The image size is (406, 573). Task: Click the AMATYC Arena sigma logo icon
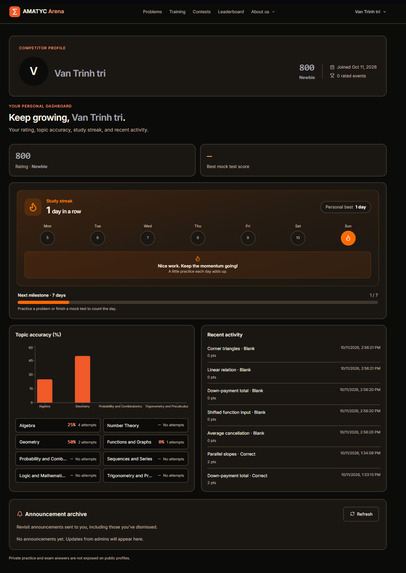pyautogui.click(x=15, y=12)
